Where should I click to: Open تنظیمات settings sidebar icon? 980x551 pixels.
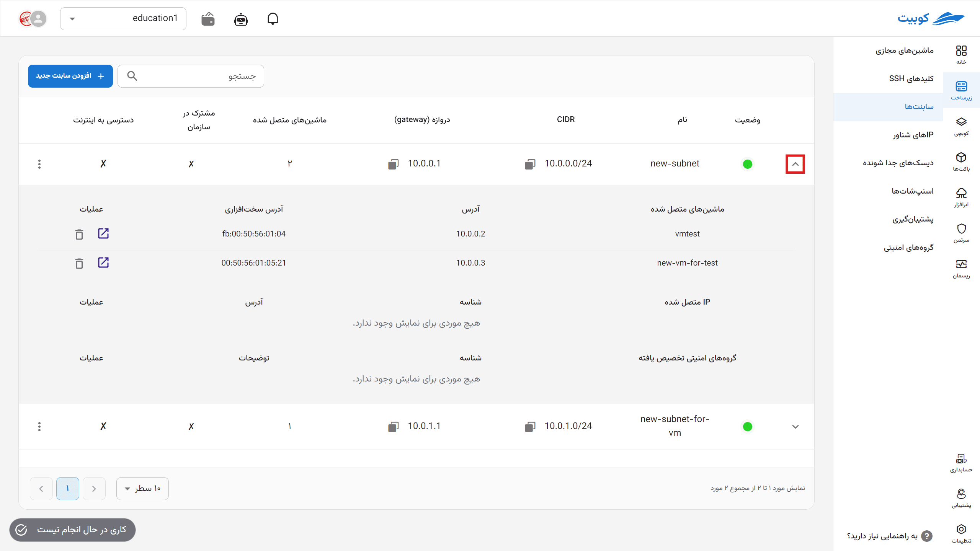tap(961, 533)
